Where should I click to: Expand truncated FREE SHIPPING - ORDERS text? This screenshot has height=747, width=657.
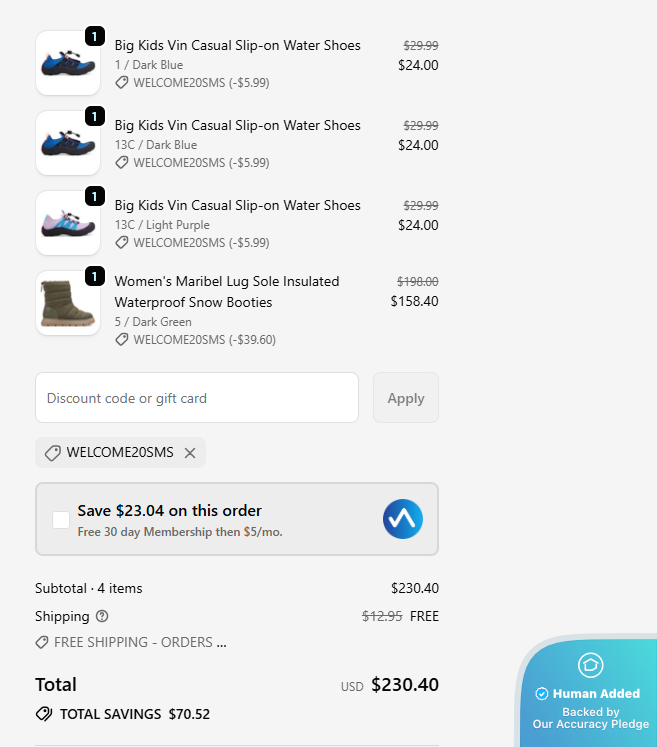(x=140, y=642)
